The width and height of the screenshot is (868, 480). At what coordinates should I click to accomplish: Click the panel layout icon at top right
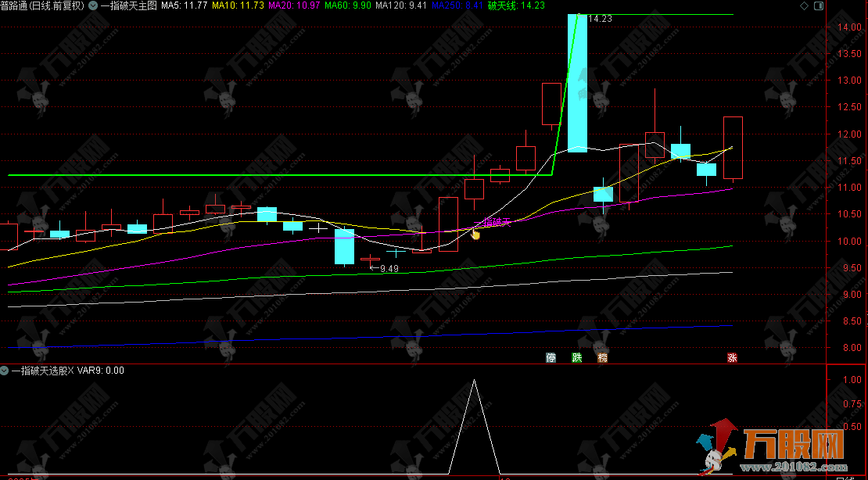pos(857,5)
